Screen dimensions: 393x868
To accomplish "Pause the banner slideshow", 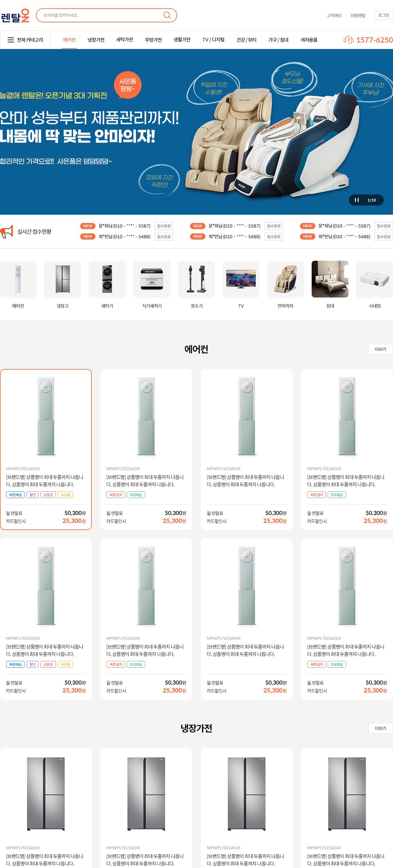I will [x=356, y=200].
